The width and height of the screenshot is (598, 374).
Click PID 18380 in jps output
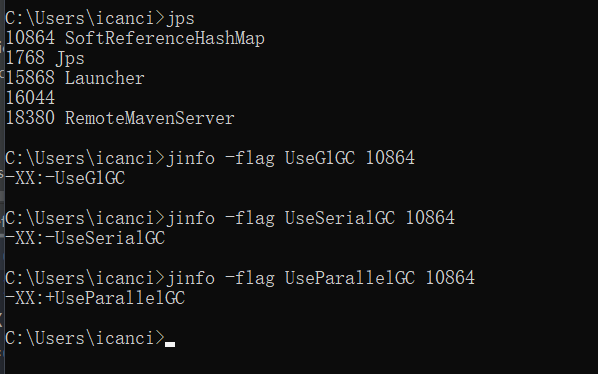(x=30, y=119)
